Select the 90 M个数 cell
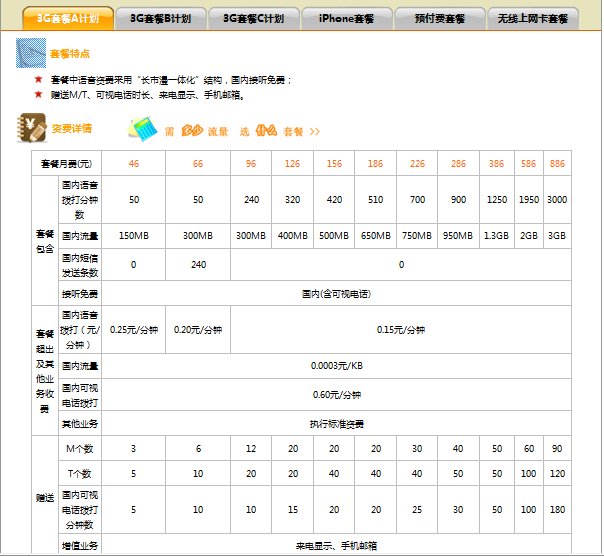 click(557, 448)
